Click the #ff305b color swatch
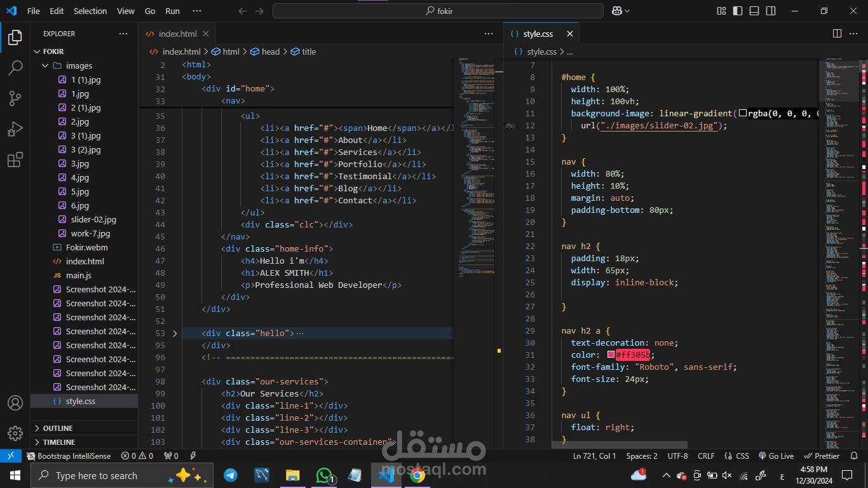The image size is (868, 488). [611, 355]
